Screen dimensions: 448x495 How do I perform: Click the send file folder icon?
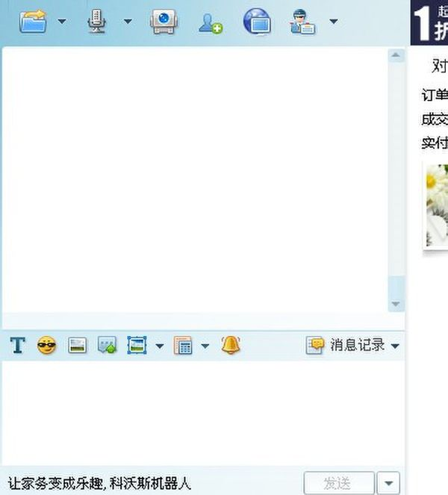[x=33, y=22]
